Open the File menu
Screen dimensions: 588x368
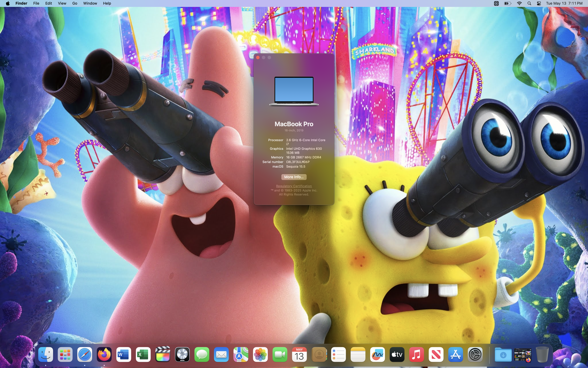(x=36, y=3)
